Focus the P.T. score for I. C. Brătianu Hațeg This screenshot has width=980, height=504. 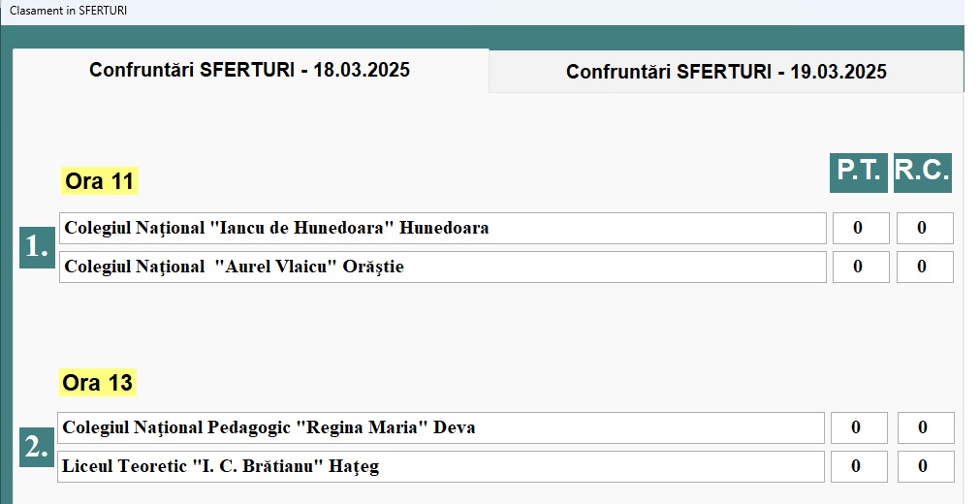point(858,467)
